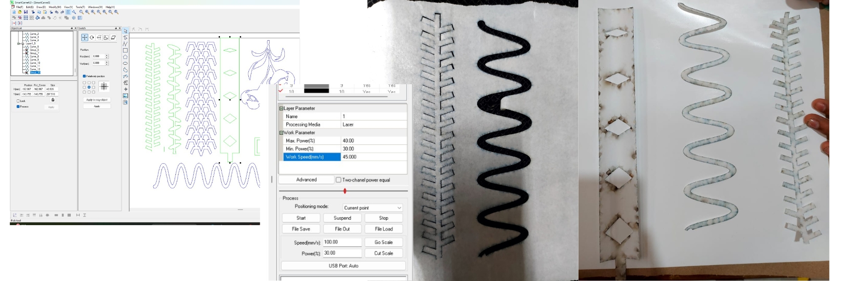
Task: Click the lock icon beside size fields
Action: (x=53, y=100)
